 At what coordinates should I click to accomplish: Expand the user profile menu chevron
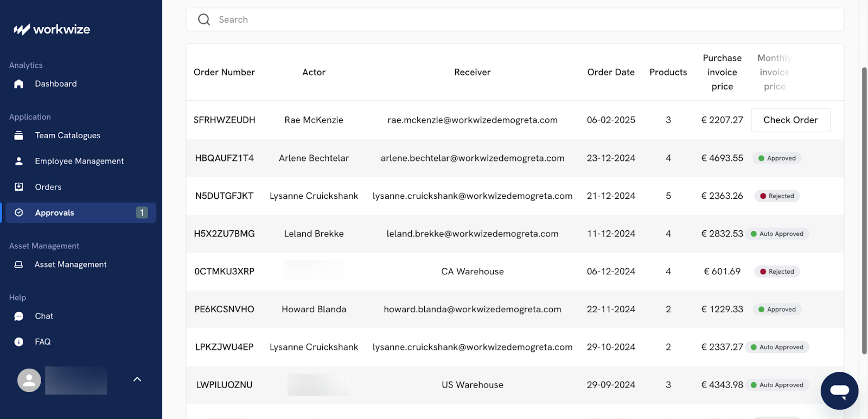[x=137, y=379]
